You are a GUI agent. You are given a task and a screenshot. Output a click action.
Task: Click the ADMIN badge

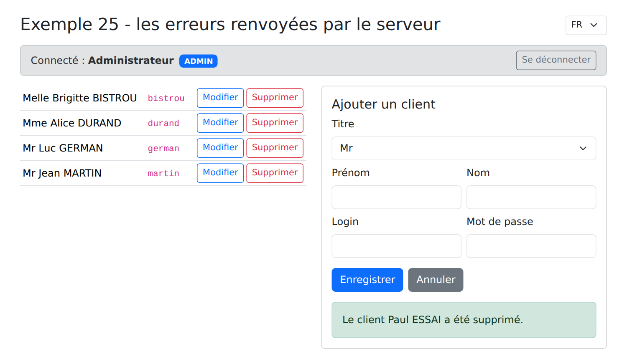tap(198, 61)
